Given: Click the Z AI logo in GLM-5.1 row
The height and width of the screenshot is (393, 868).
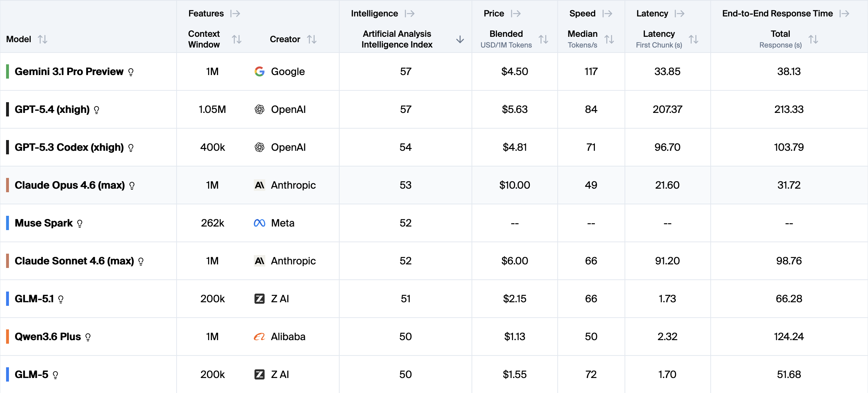Looking at the screenshot, I should 260,299.
